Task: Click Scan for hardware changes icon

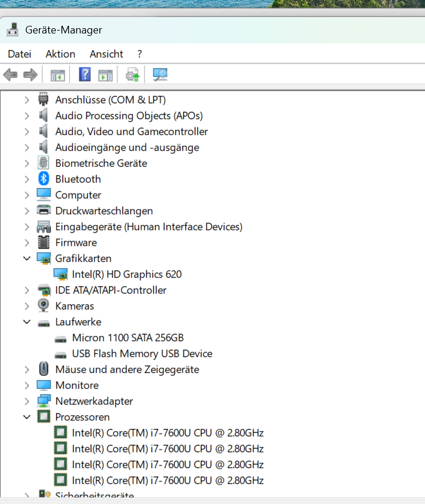Action: pyautogui.click(x=160, y=75)
